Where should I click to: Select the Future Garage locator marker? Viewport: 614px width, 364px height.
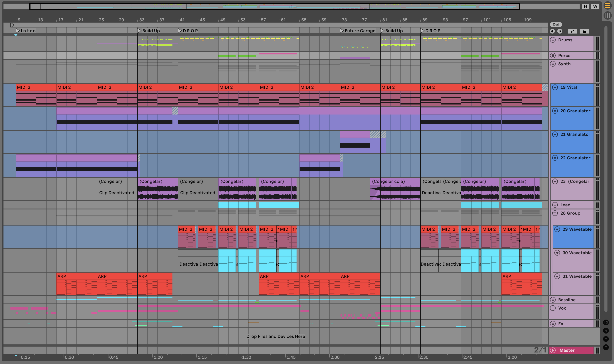342,31
